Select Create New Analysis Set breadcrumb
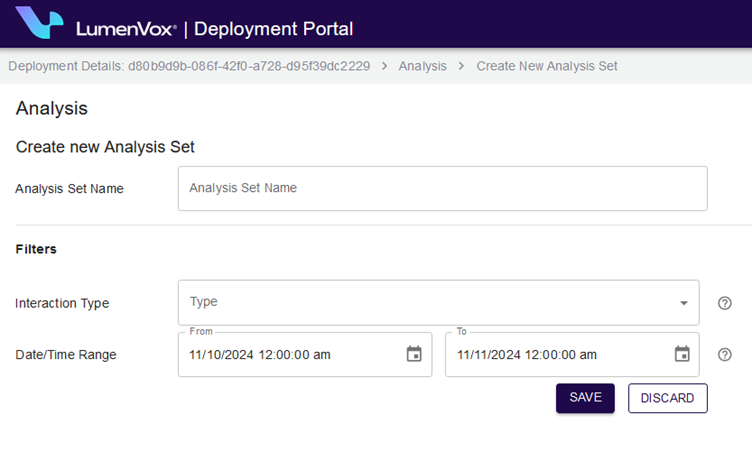Image resolution: width=752 pixels, height=452 pixels. (546, 66)
